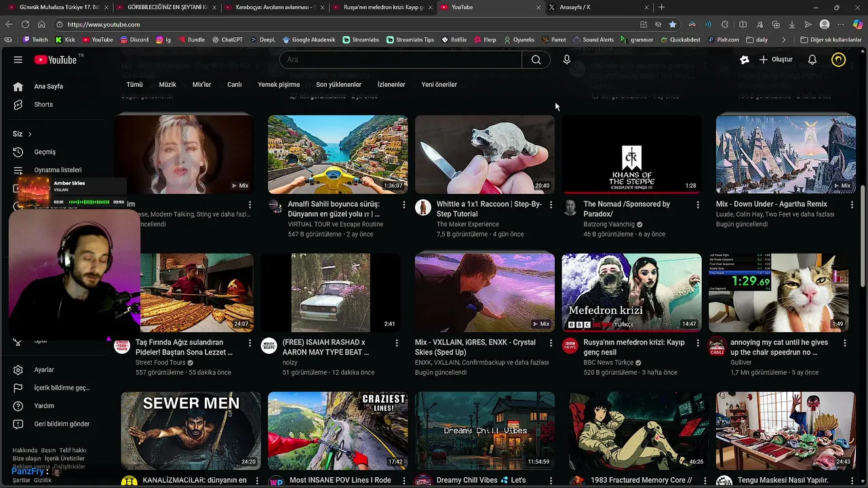Select the Yeni öneriler filter chip
The height and width of the screenshot is (488, 868).
(439, 85)
